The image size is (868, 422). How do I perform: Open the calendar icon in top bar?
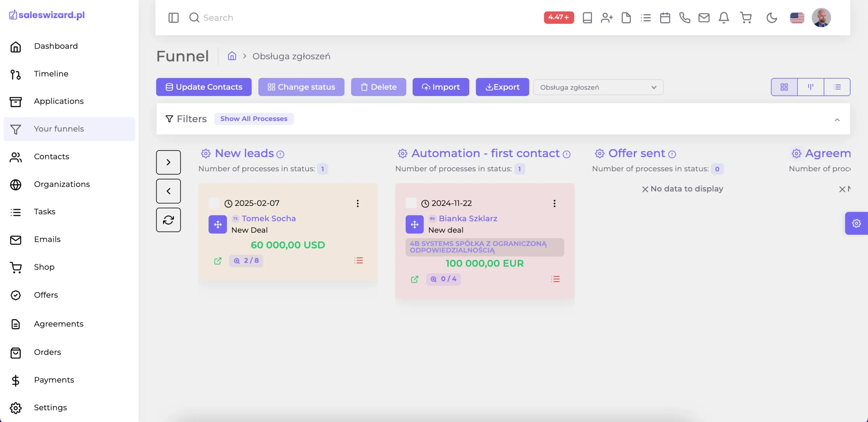665,18
